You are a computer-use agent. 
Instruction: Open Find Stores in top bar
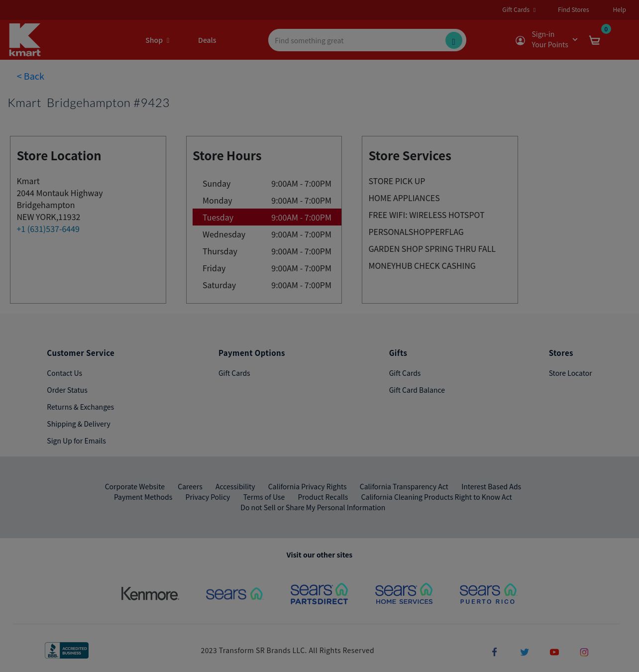coord(573,9)
